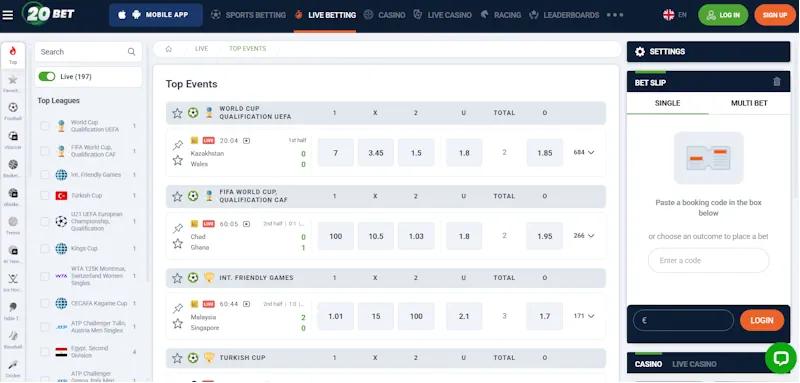Click the euro stake amount field
The width and height of the screenshot is (800, 383).
pos(683,320)
